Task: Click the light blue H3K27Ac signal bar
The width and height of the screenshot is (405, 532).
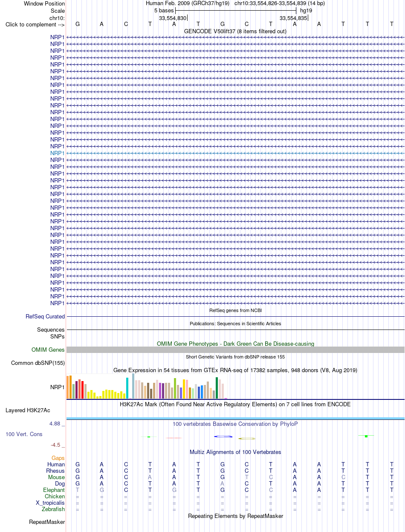Action: [235, 418]
